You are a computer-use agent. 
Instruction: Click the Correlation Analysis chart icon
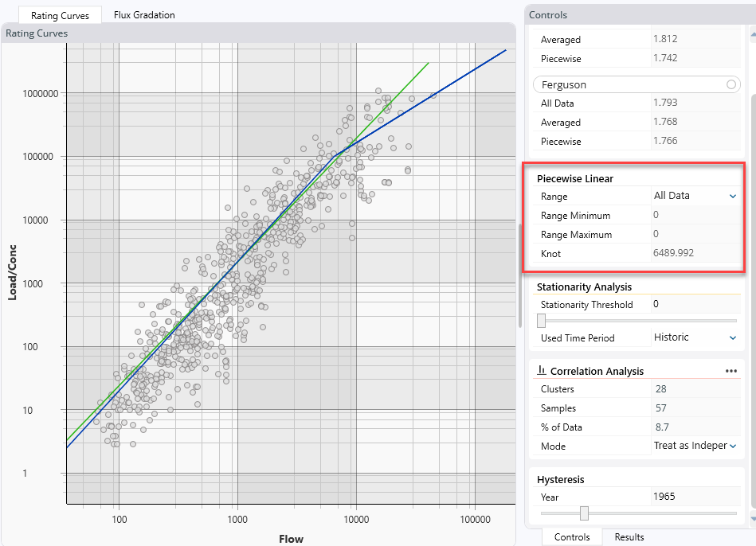coord(542,371)
